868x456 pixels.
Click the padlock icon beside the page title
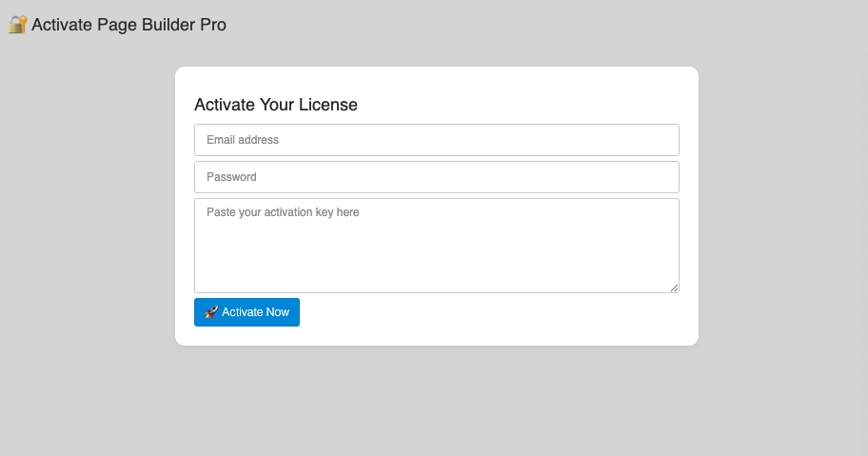coord(17,25)
